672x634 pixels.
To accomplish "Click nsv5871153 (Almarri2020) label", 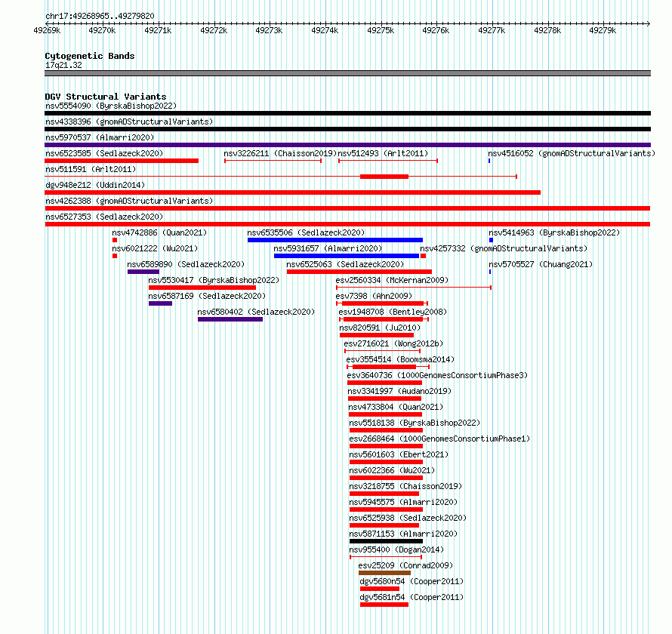I will point(403,534).
